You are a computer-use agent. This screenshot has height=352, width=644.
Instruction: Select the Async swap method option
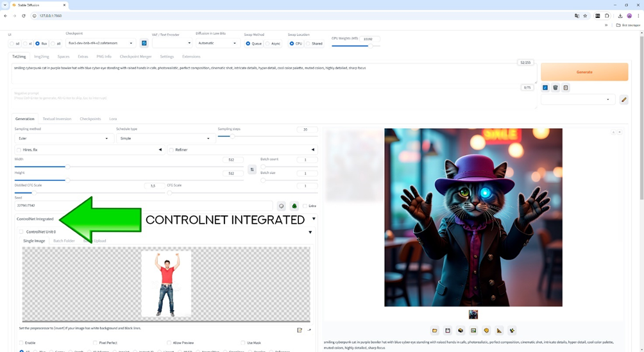(x=267, y=44)
